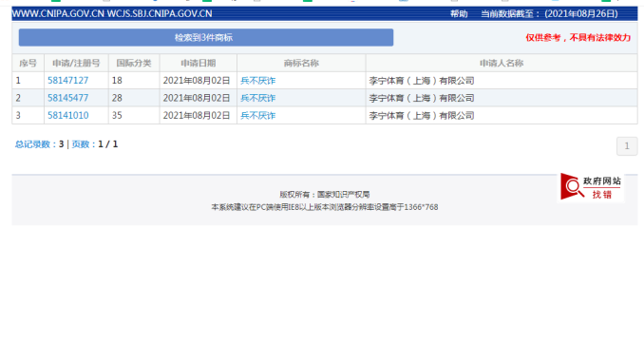Click the 检索到3件商标 result banner
This screenshot has height=343, width=644.
(x=206, y=37)
